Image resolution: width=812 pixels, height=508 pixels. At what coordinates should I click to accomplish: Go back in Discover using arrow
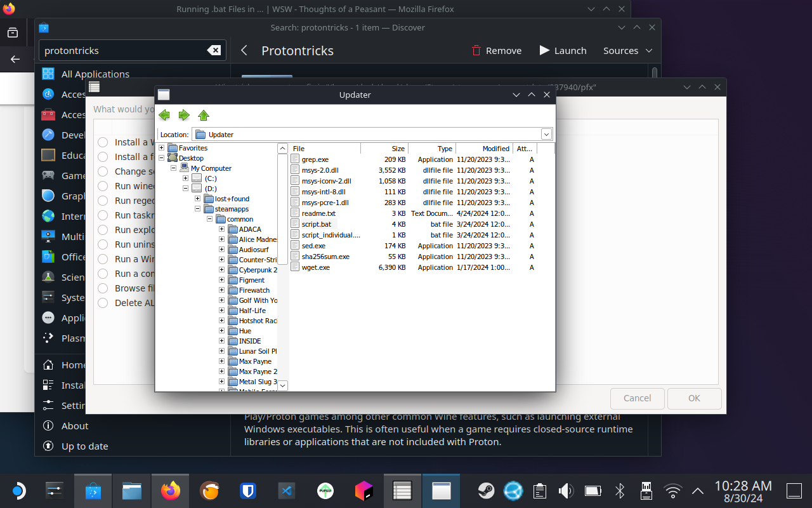pyautogui.click(x=244, y=51)
